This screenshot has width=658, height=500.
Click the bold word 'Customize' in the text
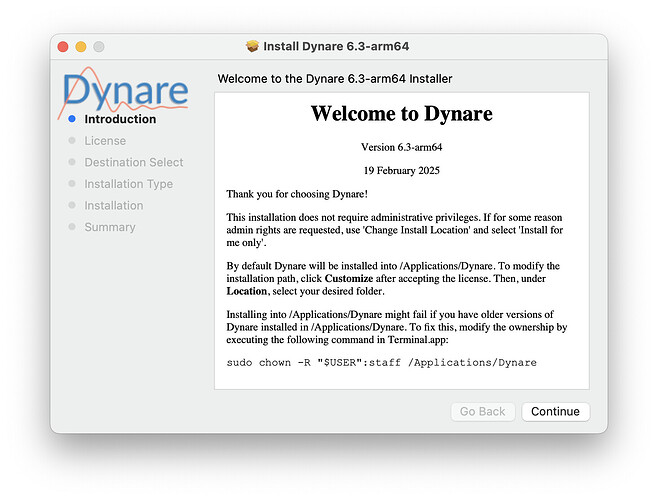pos(349,279)
